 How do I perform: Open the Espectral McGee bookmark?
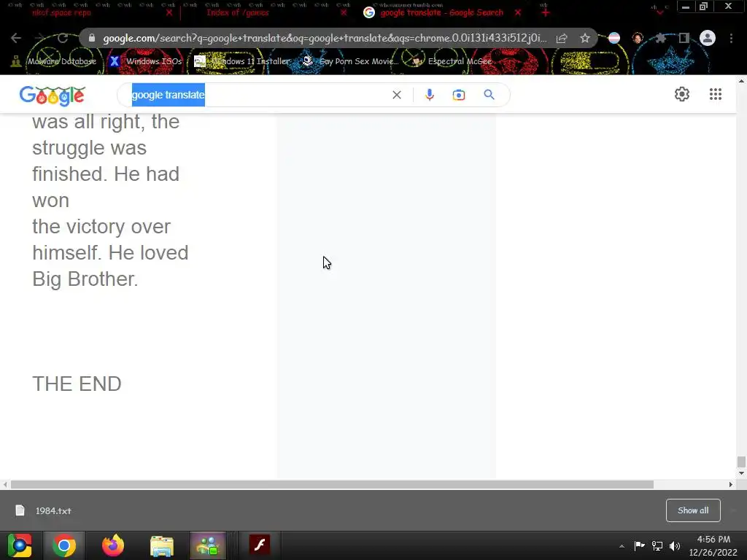452,61
